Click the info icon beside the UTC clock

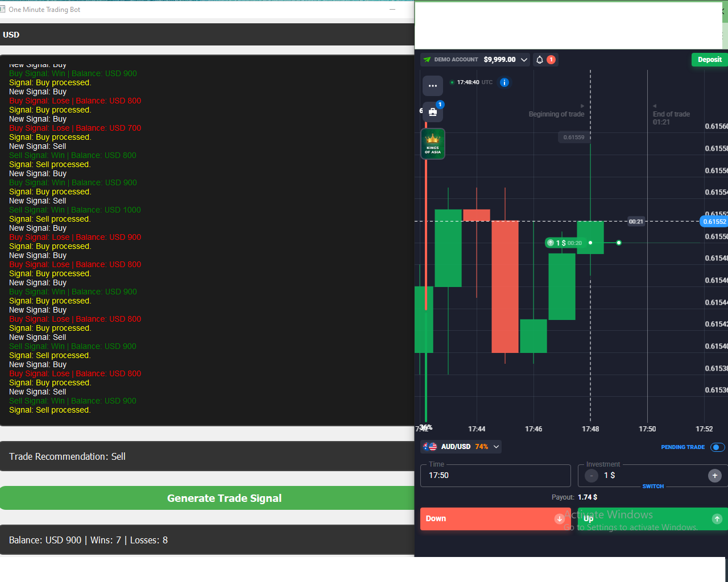click(504, 82)
